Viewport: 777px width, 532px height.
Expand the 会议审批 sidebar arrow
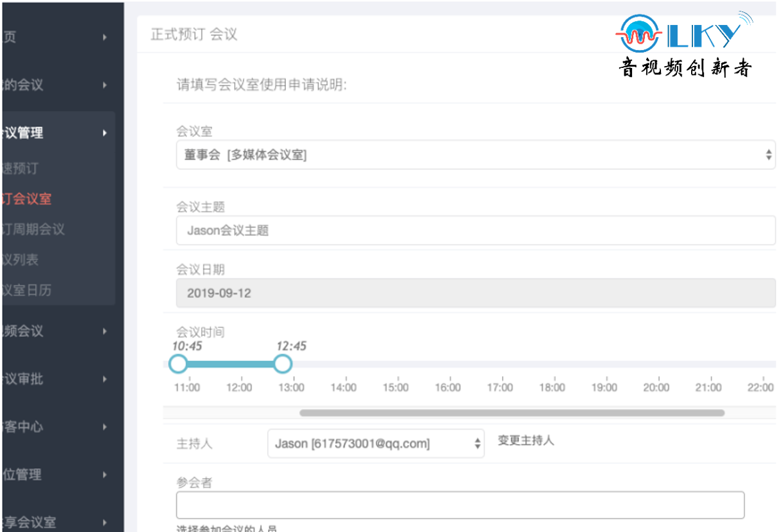point(104,379)
